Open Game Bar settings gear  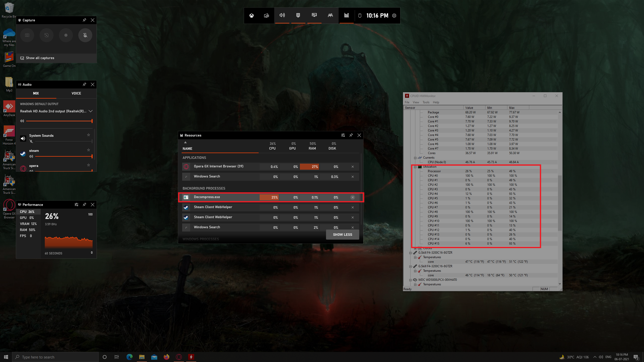click(x=394, y=16)
